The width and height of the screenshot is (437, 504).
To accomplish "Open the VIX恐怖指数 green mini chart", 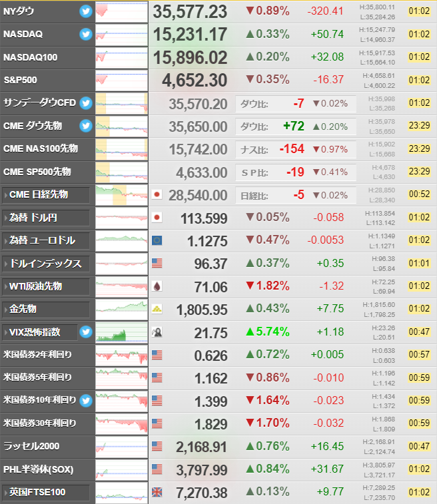I will pos(121,332).
